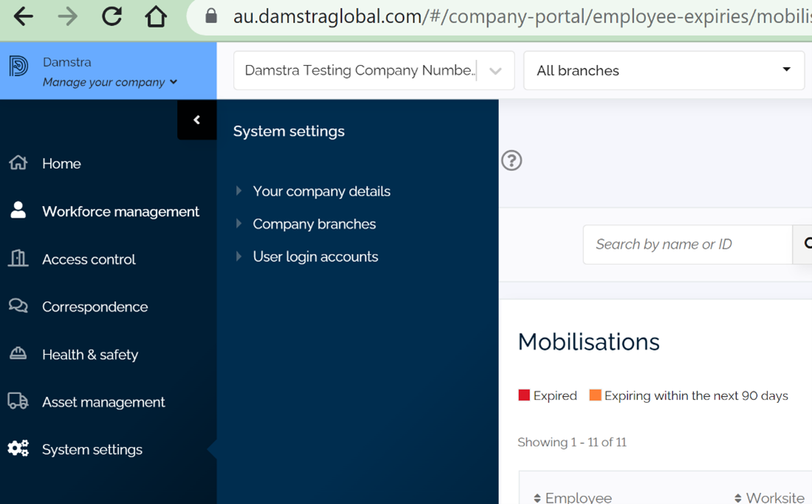Expand Your company details settings
The width and height of the screenshot is (812, 504).
(321, 191)
